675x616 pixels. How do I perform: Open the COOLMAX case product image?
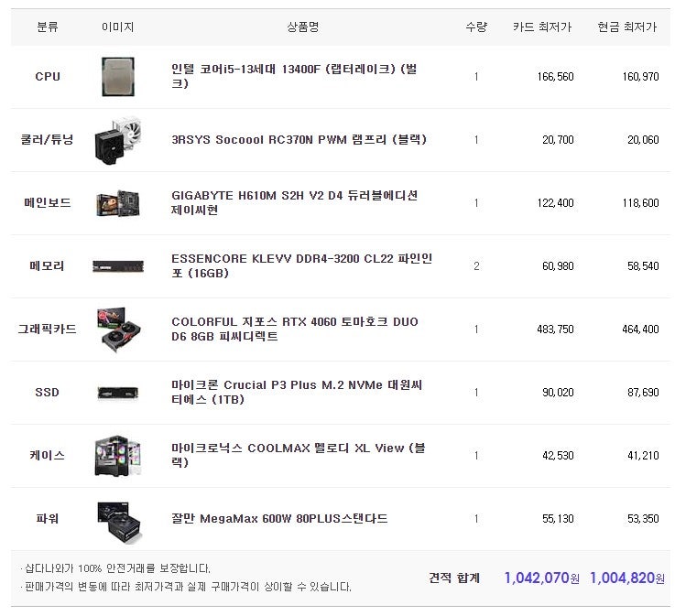[117, 456]
